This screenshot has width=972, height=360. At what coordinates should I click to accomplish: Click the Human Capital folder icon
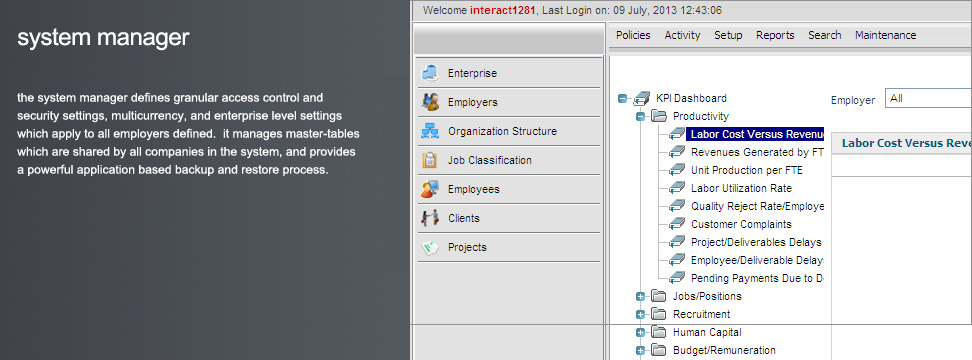click(658, 332)
